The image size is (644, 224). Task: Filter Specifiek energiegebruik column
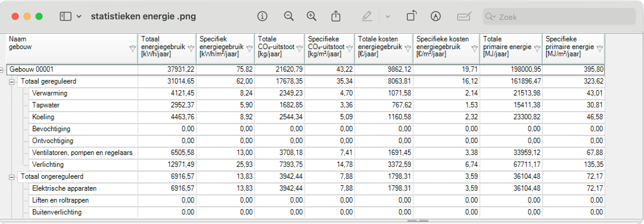point(250,48)
